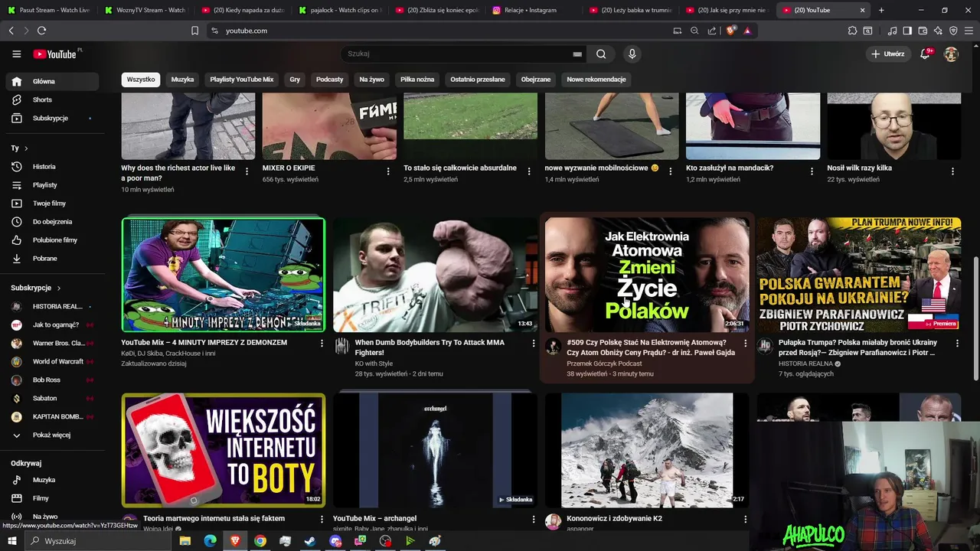Open the Windows Start menu
The image size is (980, 551).
point(12,541)
